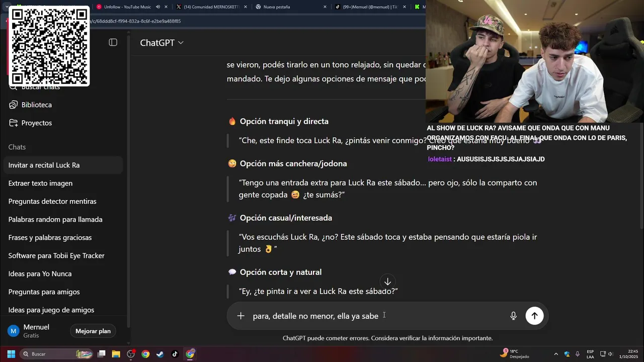Click the '“Ey, ¿te pinta ir a ver a Luck Ra este sábado?”' quote
This screenshot has width=644, height=362.
[x=318, y=291]
